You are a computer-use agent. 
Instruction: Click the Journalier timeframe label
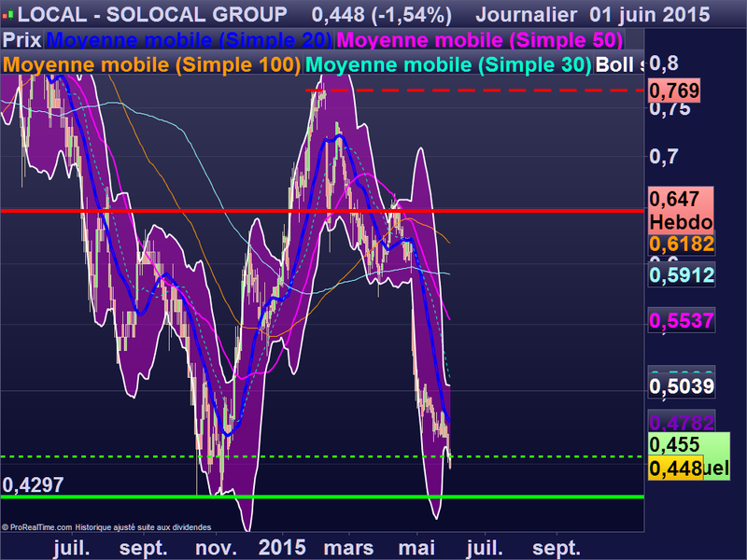click(x=526, y=15)
